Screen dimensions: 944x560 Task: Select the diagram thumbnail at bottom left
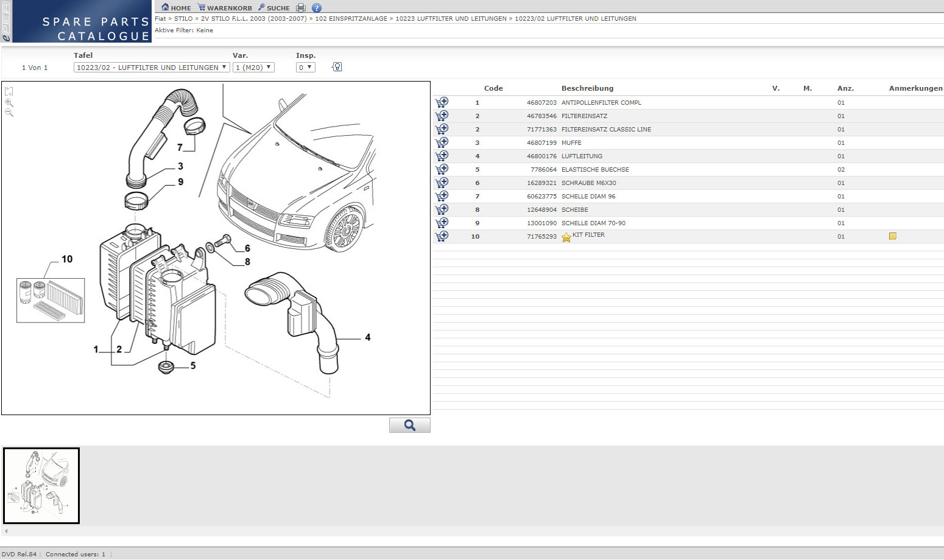click(41, 486)
